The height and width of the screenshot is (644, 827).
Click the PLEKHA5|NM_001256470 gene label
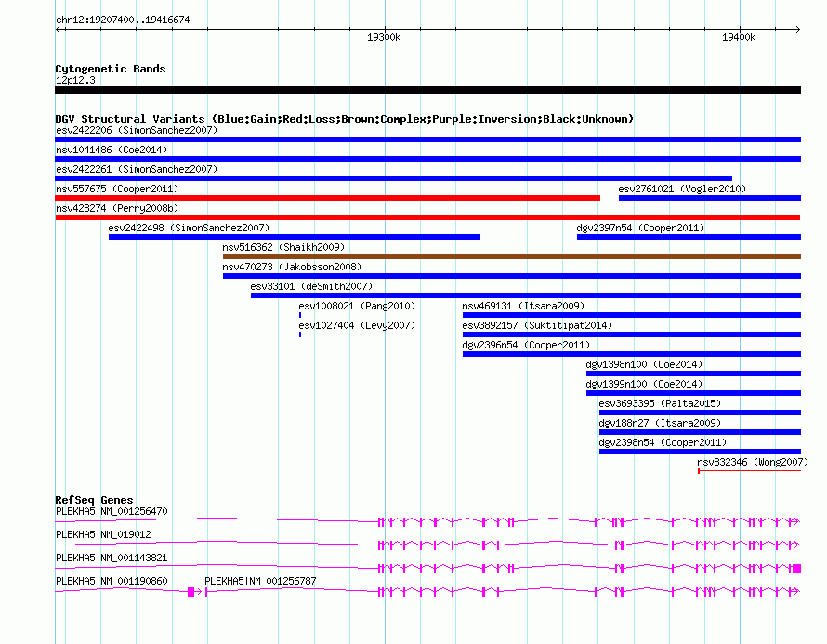112,512
